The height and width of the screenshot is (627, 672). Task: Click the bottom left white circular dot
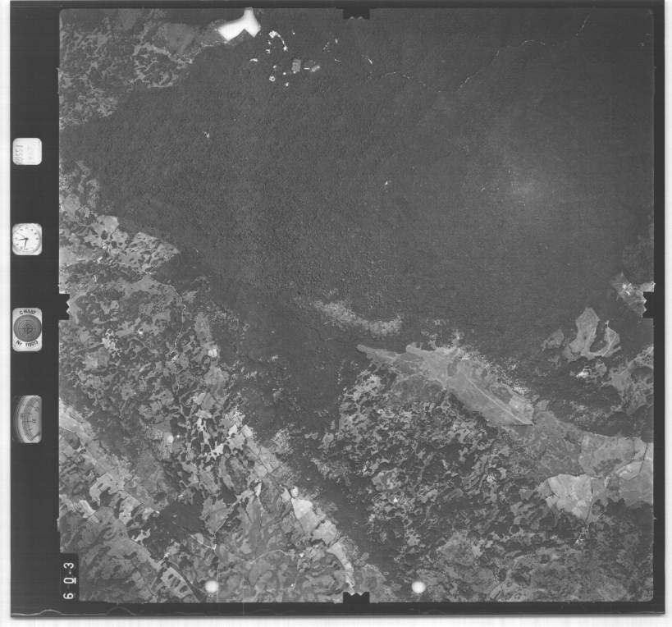pos(211,587)
